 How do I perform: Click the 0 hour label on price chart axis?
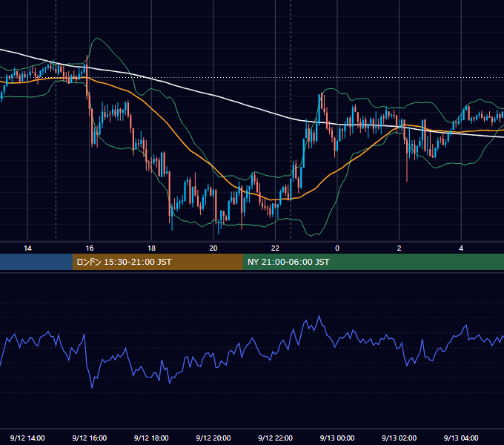tap(337, 248)
